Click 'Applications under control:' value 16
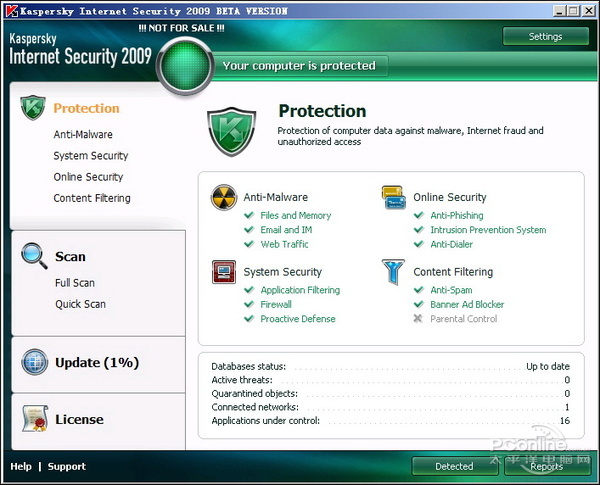The width and height of the screenshot is (600, 485). click(x=565, y=420)
